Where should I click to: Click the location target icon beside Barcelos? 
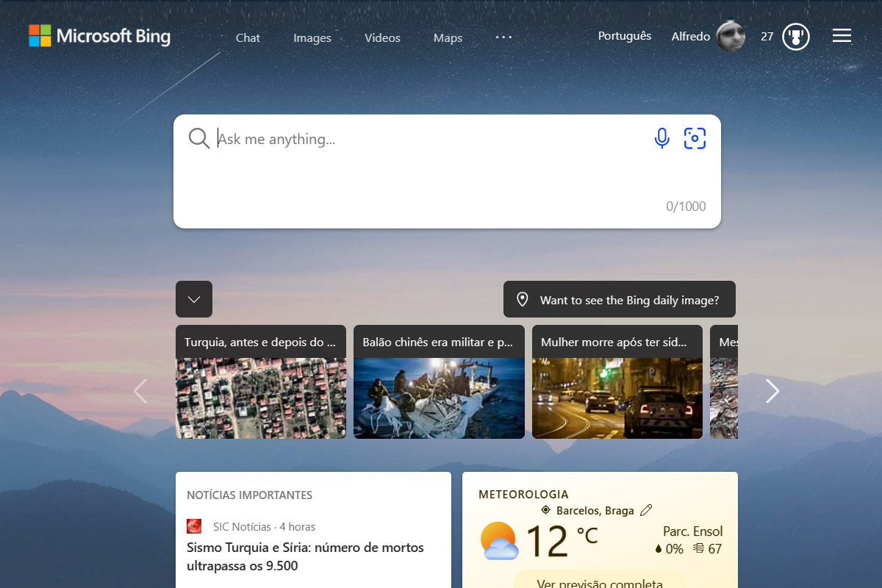point(545,510)
